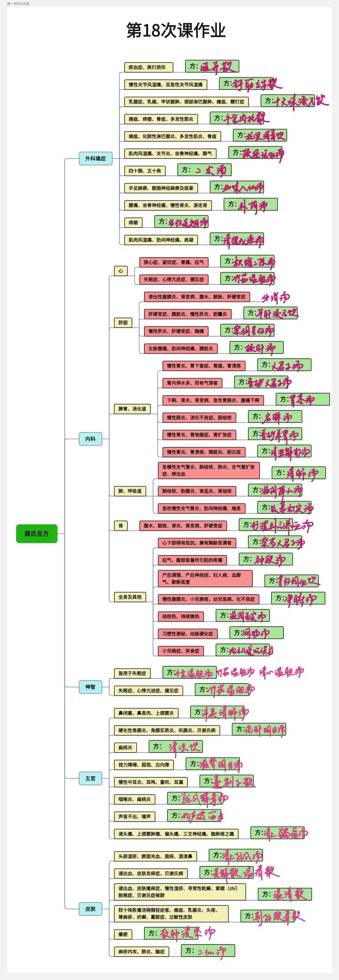Select the node starting with 乳腺症、乳癌
Screen dimensions: 339x980
[186, 102]
